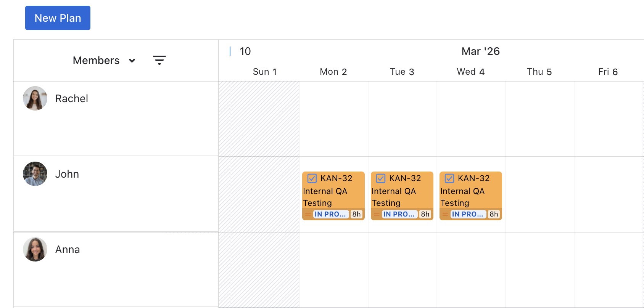The image size is (644, 308).
Task: Click Rachel's empty Thursday schedule cell
Action: [x=539, y=119]
